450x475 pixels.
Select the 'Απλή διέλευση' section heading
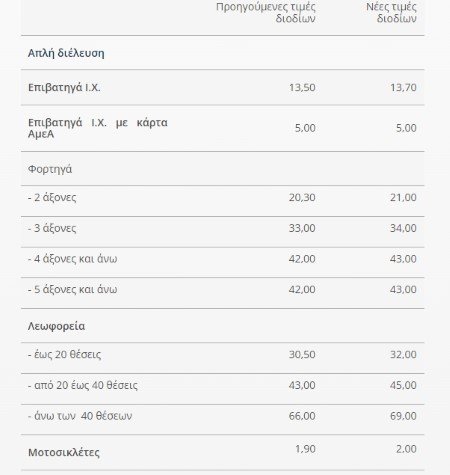click(66, 53)
